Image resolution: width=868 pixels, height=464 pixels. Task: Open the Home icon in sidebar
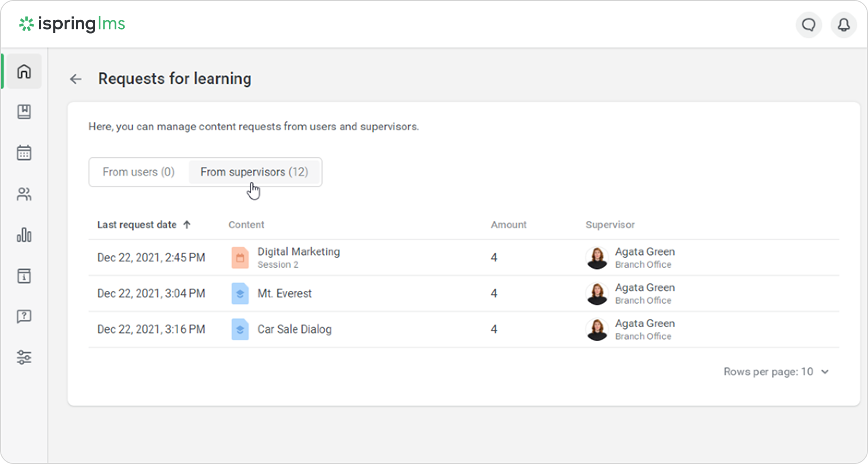[24, 71]
